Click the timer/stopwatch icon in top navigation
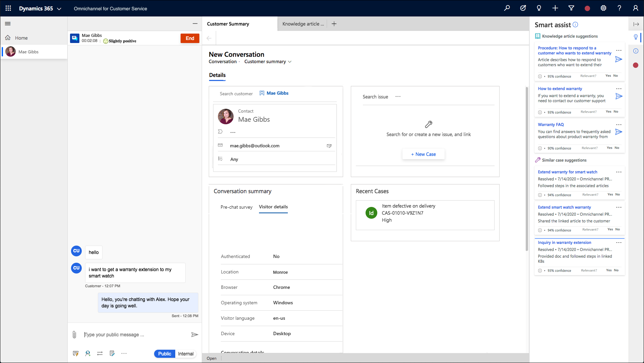Viewport: 644px width, 363px height. click(522, 8)
